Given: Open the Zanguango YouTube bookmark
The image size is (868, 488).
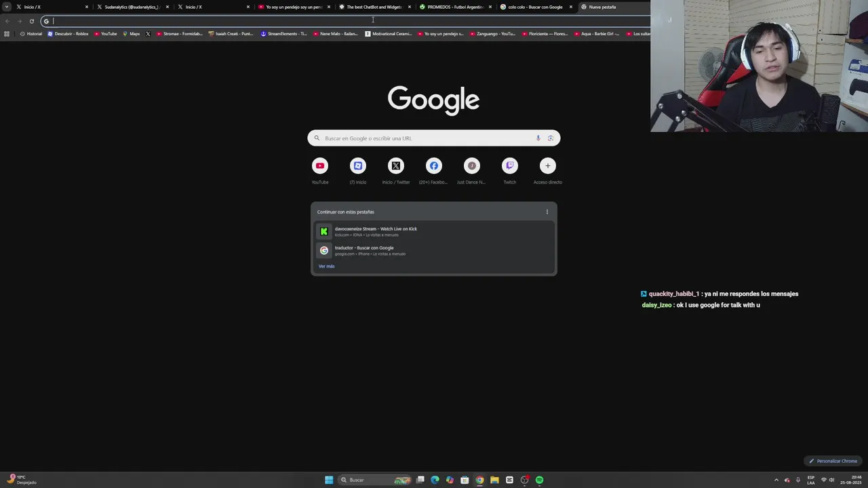Looking at the screenshot, I should pos(492,33).
